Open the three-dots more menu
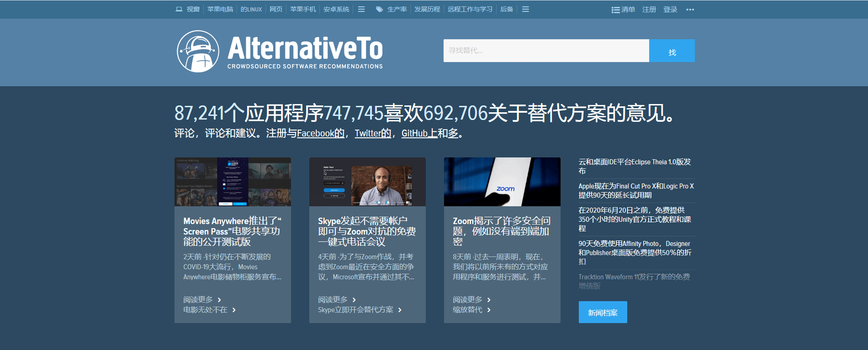The width and height of the screenshot is (868, 350). 690,10
